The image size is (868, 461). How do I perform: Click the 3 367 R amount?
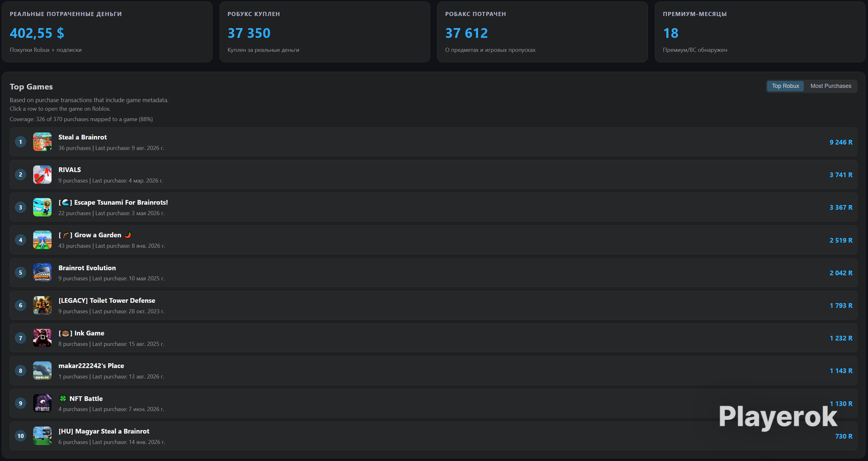pyautogui.click(x=841, y=208)
